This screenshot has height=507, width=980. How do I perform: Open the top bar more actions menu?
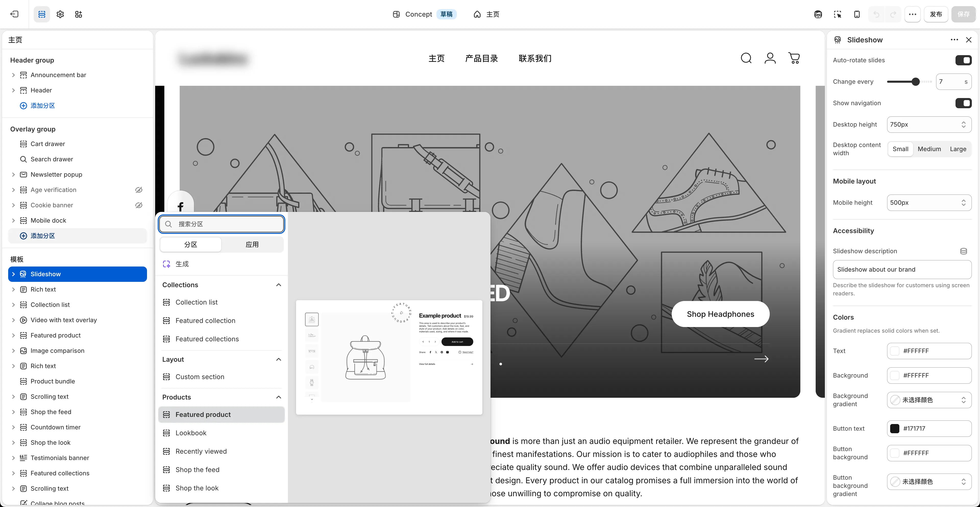912,14
